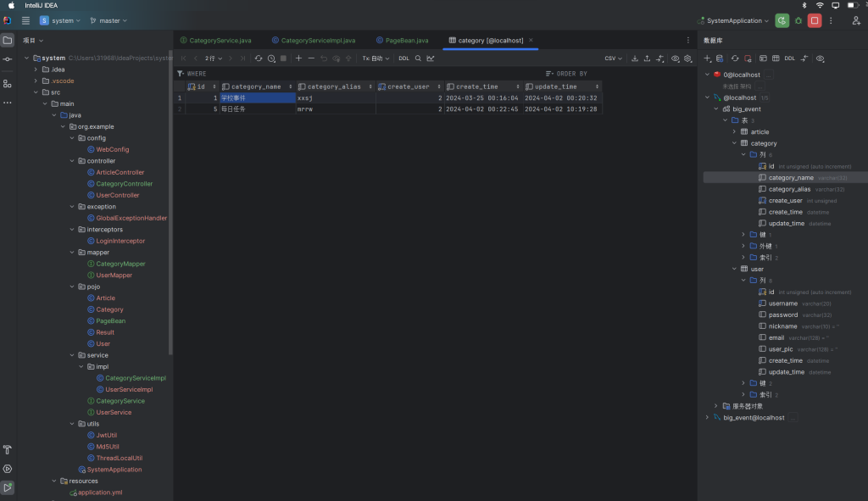
Task: Open the Commit tool window
Action: click(x=8, y=58)
